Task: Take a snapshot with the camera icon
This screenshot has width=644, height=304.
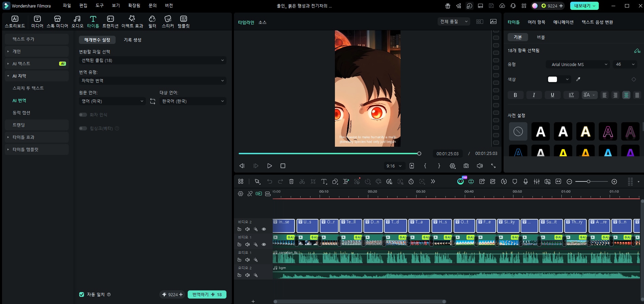Action: (466, 166)
